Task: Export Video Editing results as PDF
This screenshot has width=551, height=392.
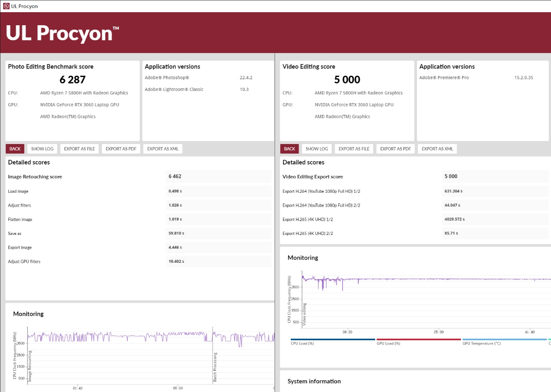Action: [395, 149]
